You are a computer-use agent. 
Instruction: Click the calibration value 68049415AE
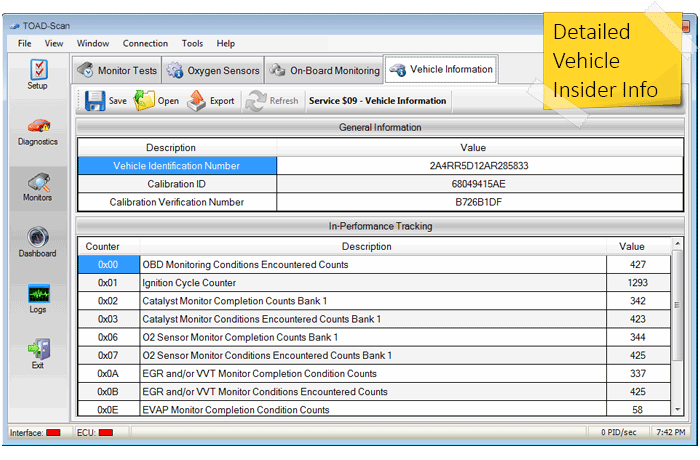[x=479, y=184]
